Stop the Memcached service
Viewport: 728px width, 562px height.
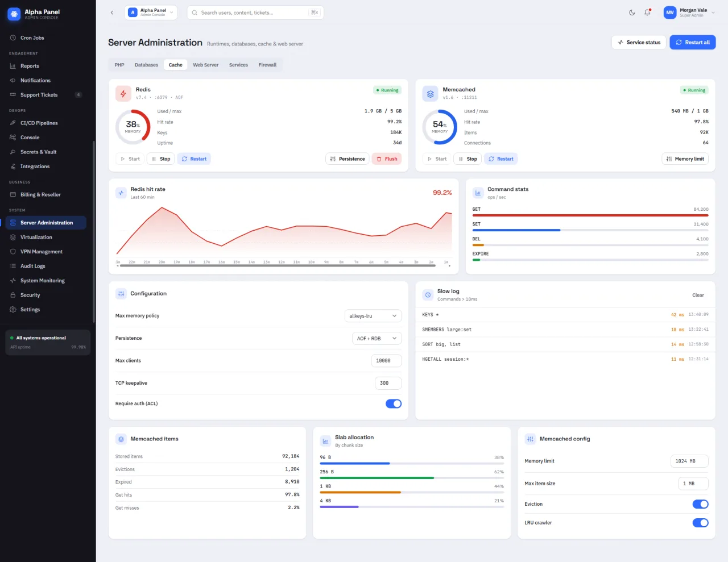[468, 159]
